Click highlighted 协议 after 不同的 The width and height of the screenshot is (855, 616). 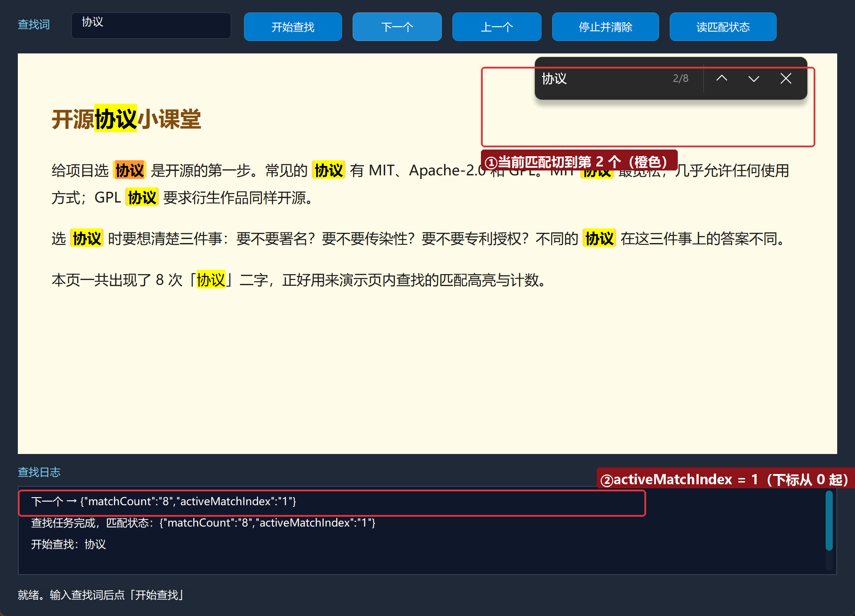599,239
